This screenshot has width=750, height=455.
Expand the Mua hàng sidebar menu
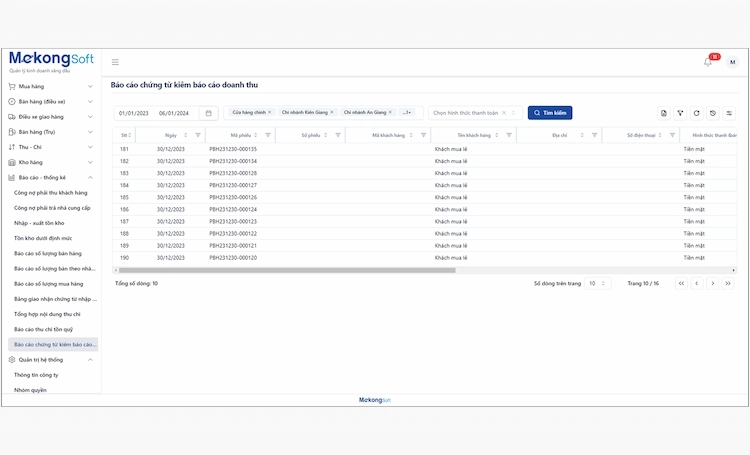pyautogui.click(x=50, y=87)
